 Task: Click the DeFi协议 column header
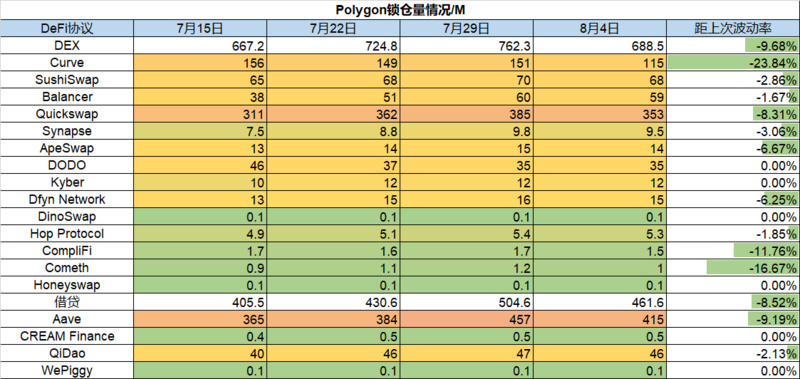pos(67,28)
